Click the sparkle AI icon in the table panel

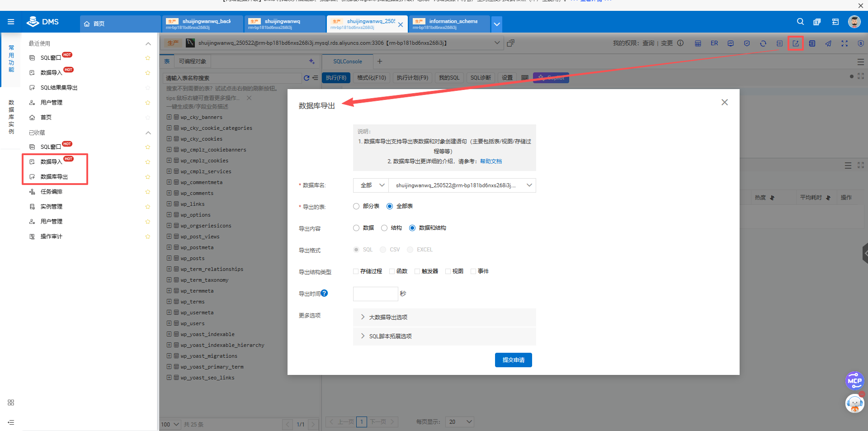tap(311, 62)
